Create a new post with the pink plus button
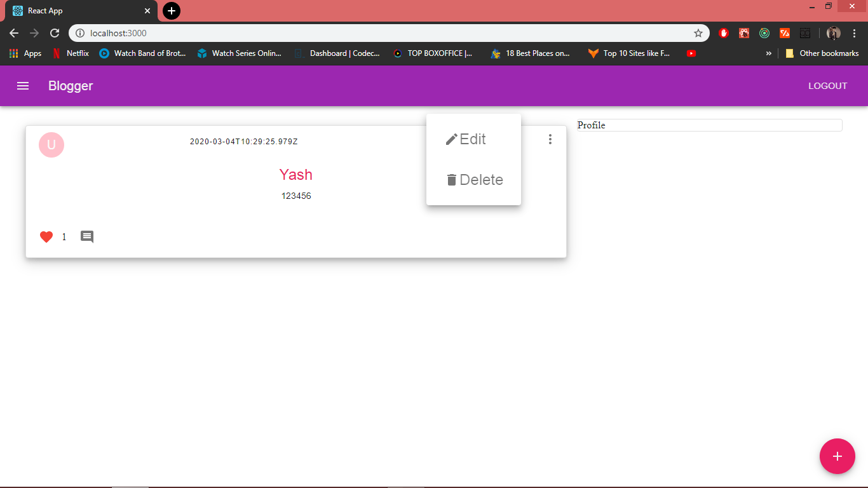The height and width of the screenshot is (488, 868). pos(837,456)
